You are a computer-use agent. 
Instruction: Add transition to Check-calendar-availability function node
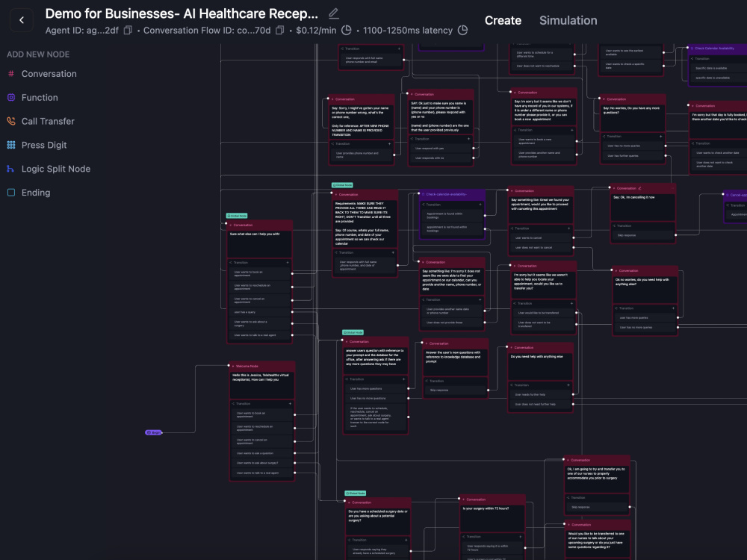pos(480,205)
